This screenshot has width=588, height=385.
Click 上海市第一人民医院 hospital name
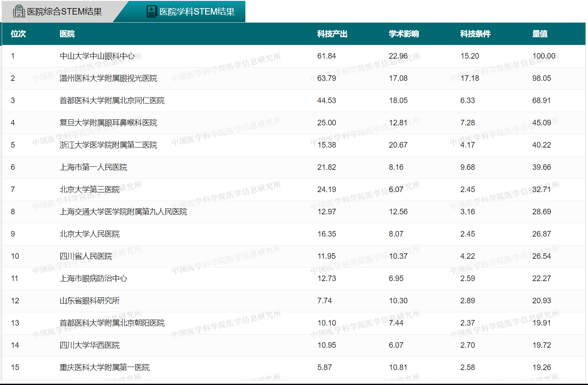tap(93, 167)
